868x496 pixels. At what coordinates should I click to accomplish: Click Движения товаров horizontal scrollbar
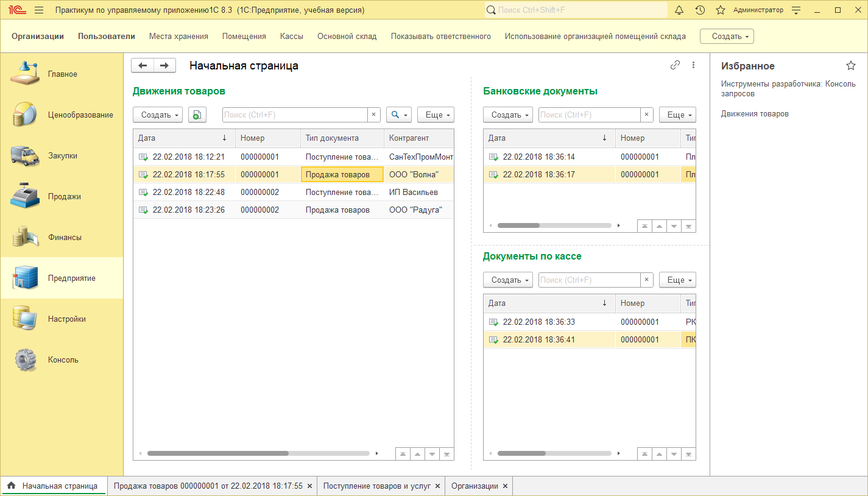click(x=218, y=453)
